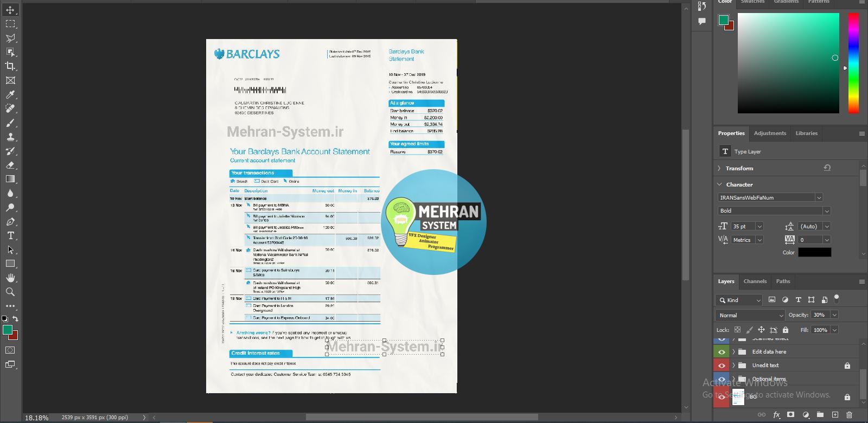
Task: Expand the Edit data here group
Action: [733, 352]
